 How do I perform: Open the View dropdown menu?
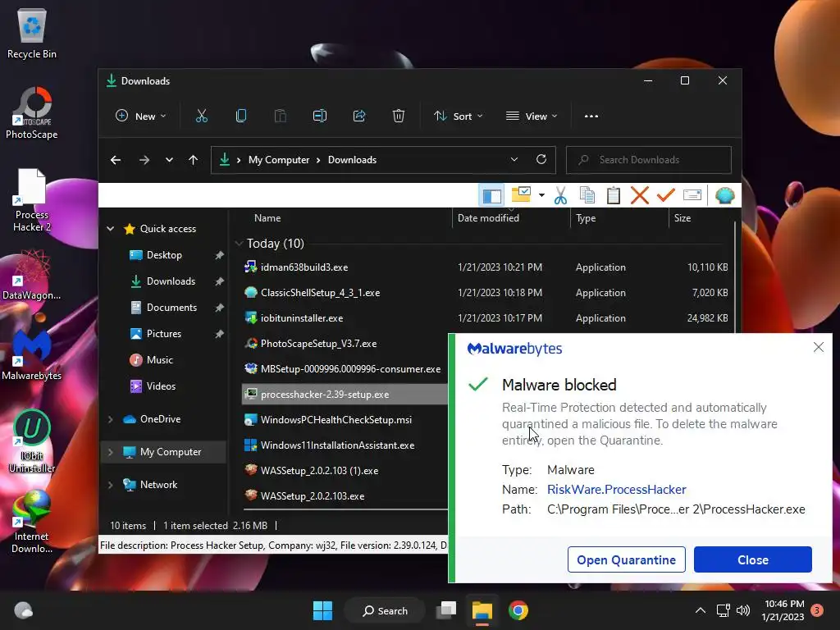[532, 116]
